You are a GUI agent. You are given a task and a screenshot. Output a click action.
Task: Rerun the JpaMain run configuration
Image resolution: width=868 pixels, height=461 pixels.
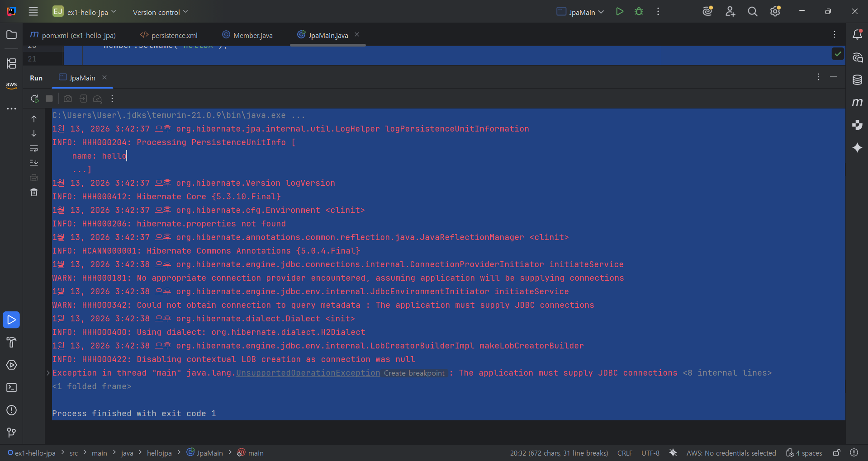tap(34, 99)
